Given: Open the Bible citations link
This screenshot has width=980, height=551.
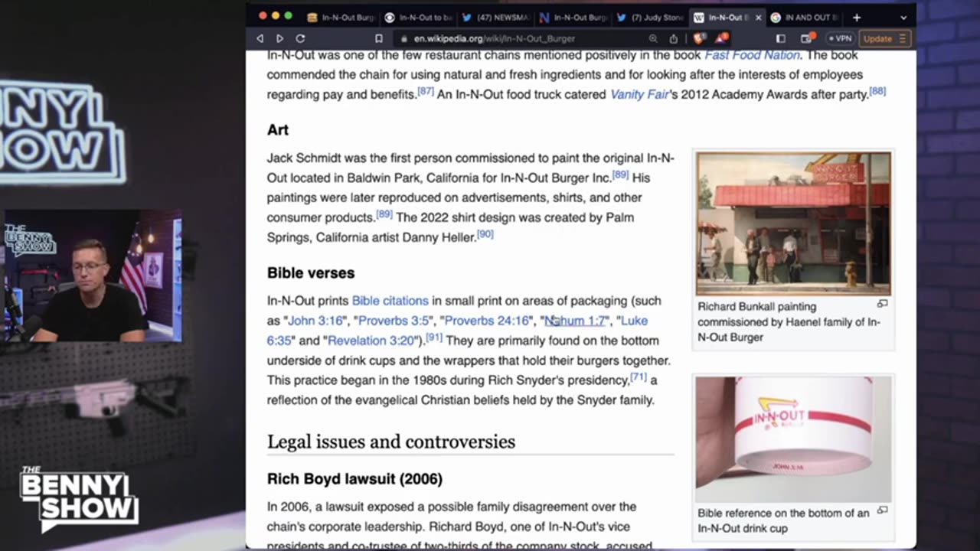Looking at the screenshot, I should tap(390, 301).
